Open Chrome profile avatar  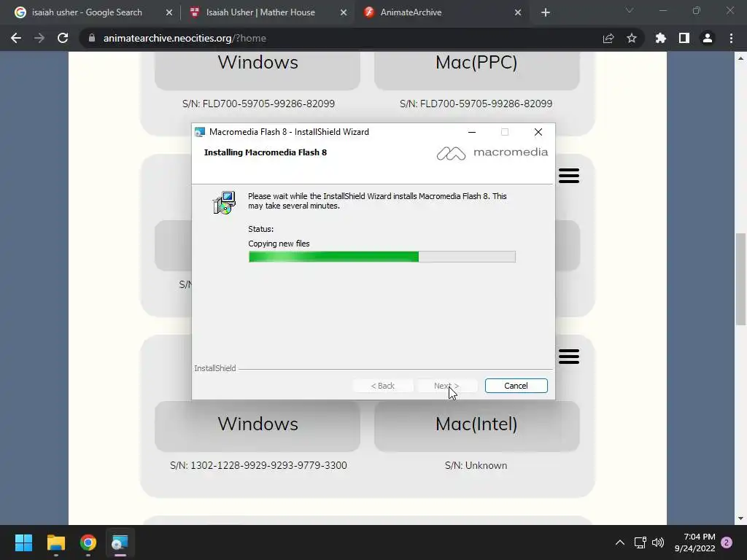point(708,38)
